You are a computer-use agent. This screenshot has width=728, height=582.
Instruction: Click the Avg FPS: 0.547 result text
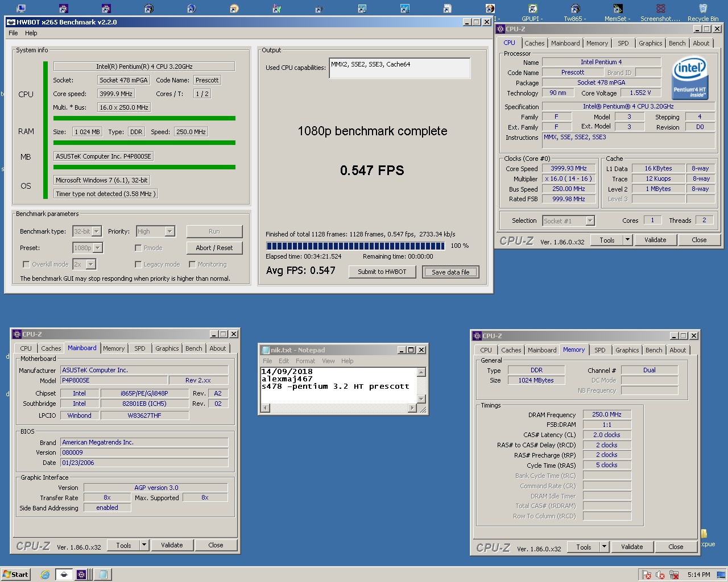pyautogui.click(x=301, y=271)
